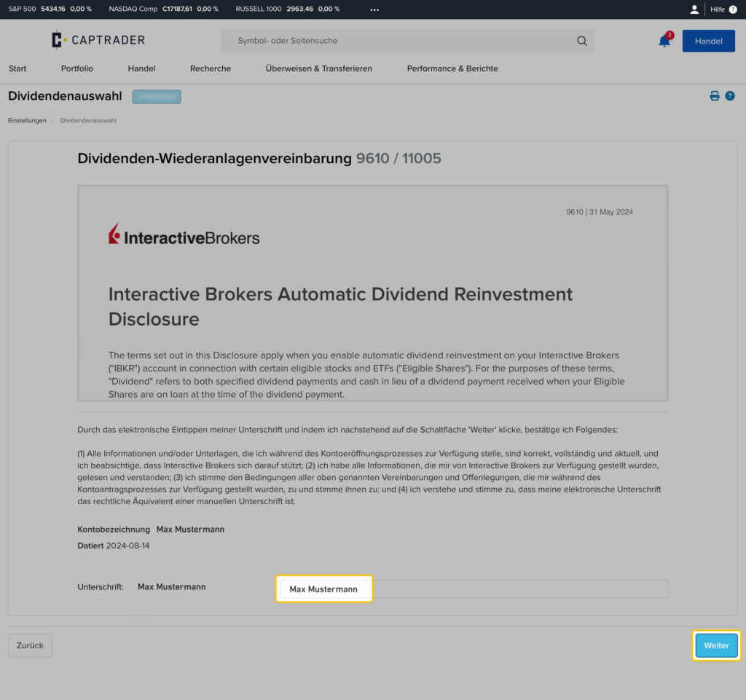Screen dimensions: 746x700
Task: Open page help icon beside printer
Action: [x=730, y=96]
